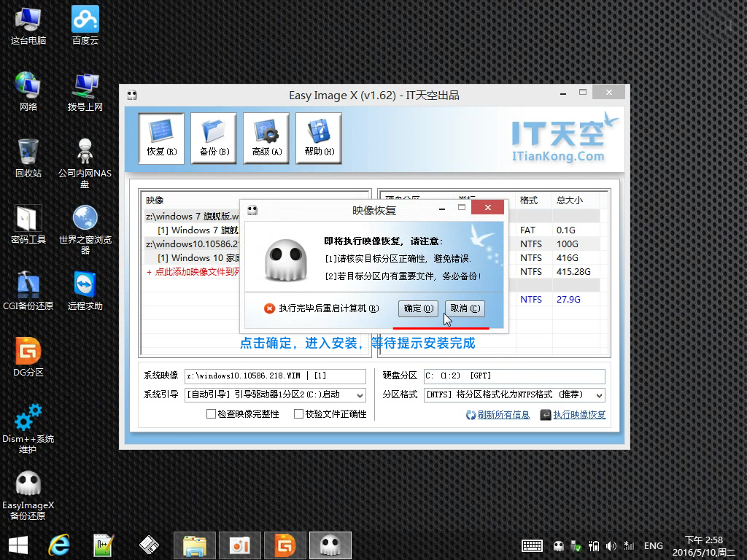Select the 415.28G partition size cell

[573, 271]
